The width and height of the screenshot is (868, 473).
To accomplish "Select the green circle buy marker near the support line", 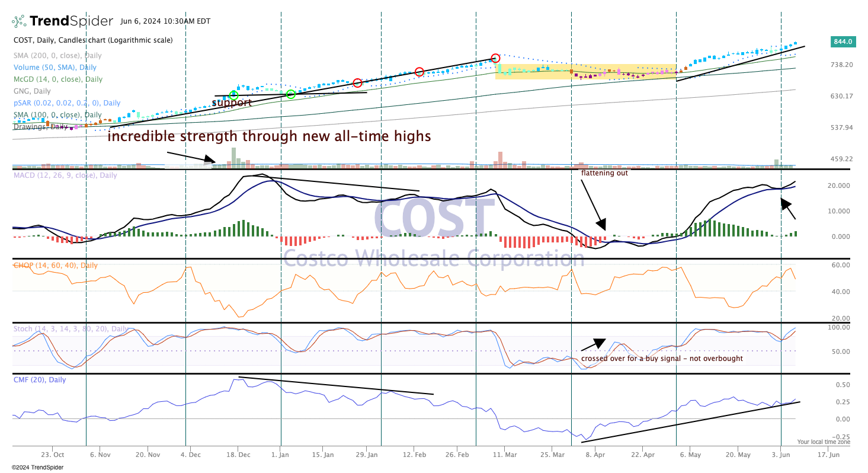I will pos(233,94).
